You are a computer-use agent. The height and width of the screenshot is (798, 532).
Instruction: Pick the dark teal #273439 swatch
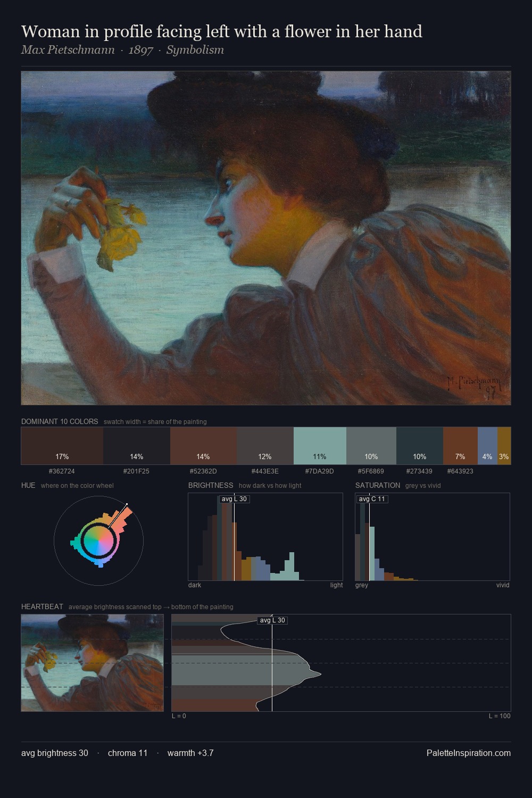click(420, 446)
